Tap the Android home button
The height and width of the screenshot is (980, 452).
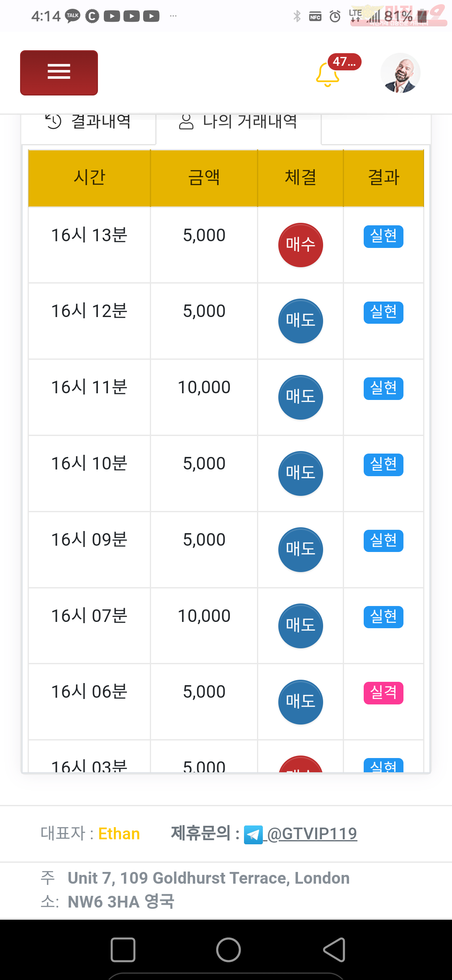pyautogui.click(x=229, y=949)
